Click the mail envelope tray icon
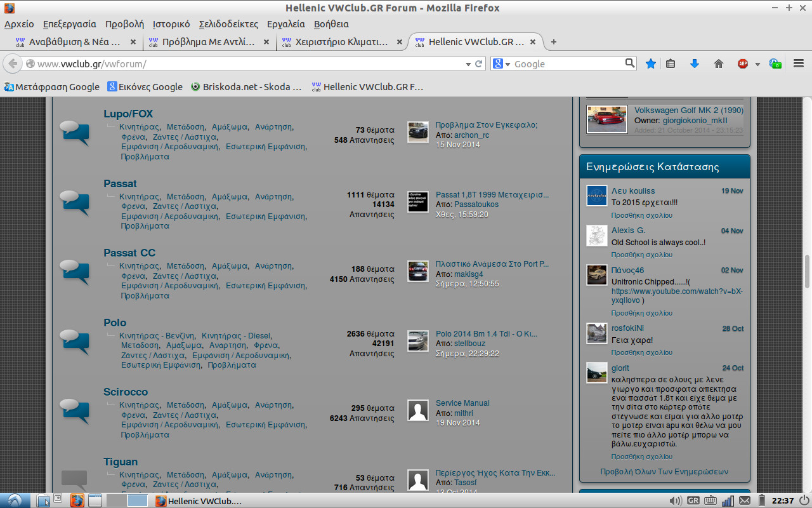 [744, 500]
